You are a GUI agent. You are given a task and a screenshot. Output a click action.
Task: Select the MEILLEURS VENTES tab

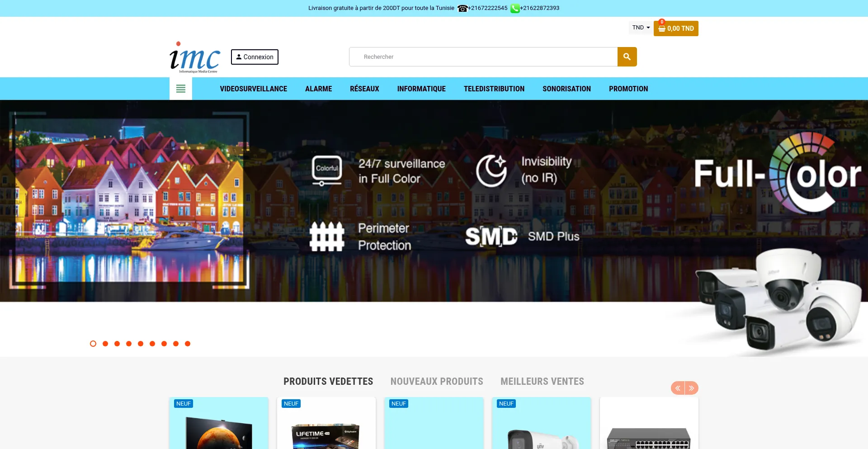[542, 382]
